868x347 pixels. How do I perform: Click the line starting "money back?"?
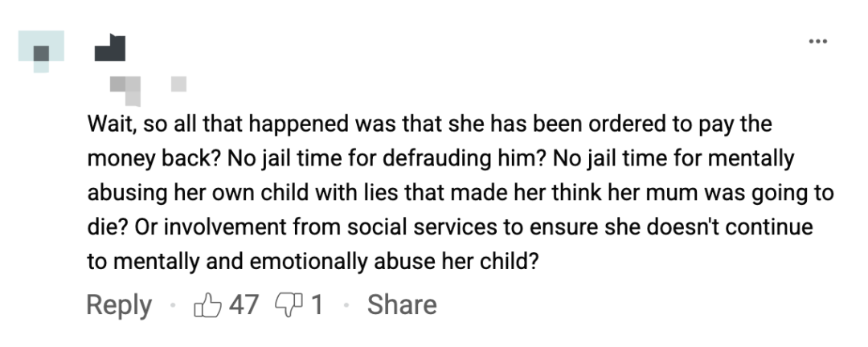440,159
